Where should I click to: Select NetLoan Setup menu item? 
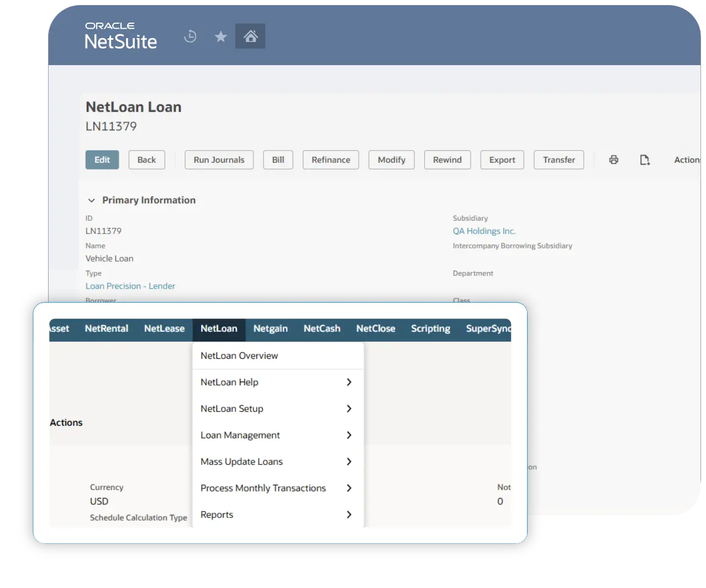(x=278, y=409)
